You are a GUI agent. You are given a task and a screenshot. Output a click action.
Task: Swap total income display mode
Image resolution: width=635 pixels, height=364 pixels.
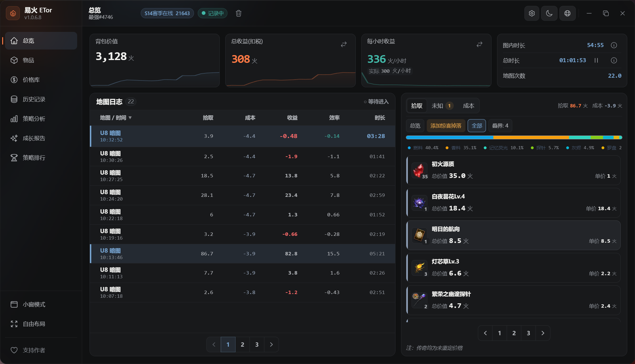tap(344, 45)
